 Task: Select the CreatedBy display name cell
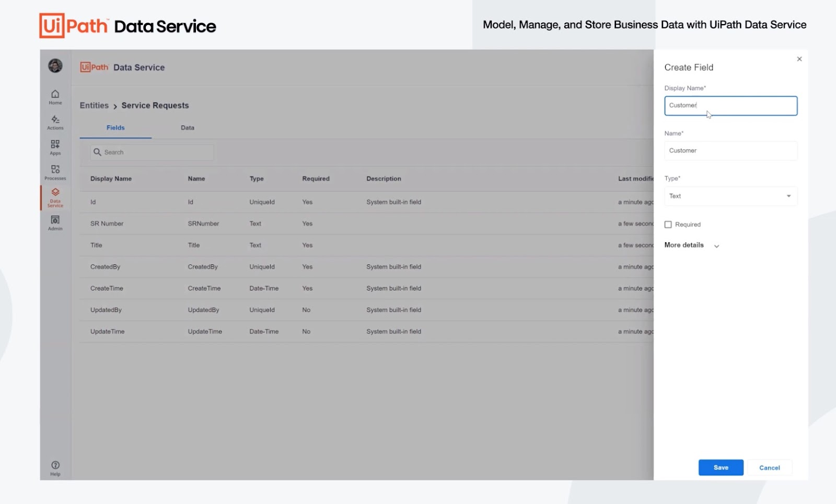pos(105,267)
